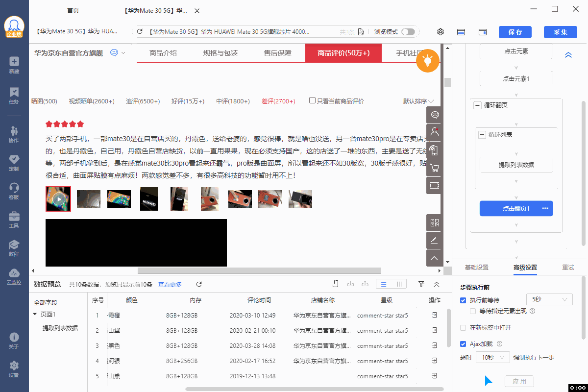Click the 采集 button
The height and width of the screenshot is (392, 588).
pos(561,32)
